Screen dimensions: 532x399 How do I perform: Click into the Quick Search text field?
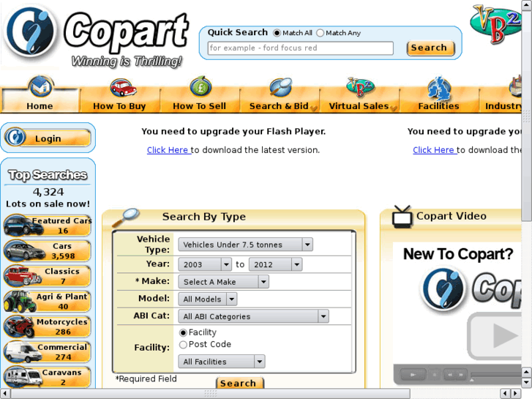[x=301, y=48]
